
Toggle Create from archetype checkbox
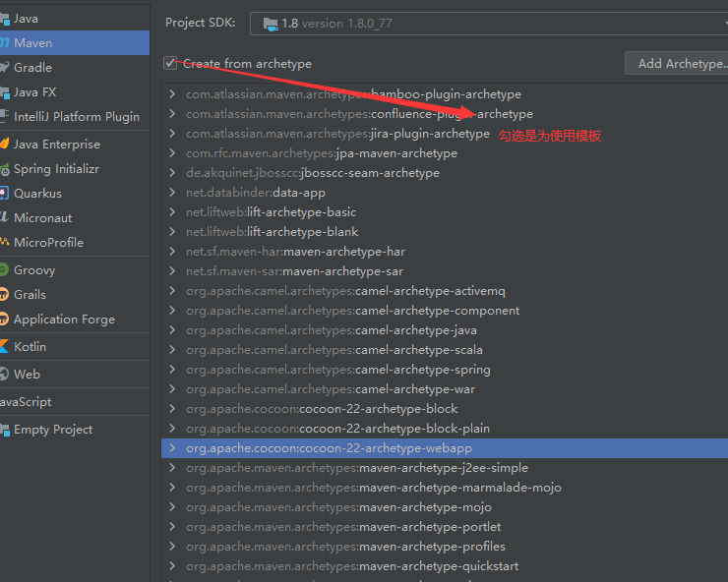coord(170,63)
